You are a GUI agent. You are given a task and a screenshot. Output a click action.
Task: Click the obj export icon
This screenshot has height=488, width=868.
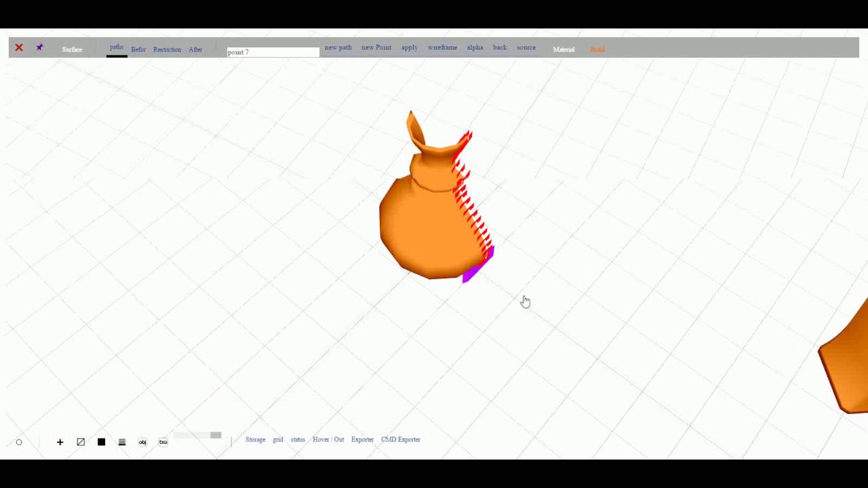click(142, 442)
